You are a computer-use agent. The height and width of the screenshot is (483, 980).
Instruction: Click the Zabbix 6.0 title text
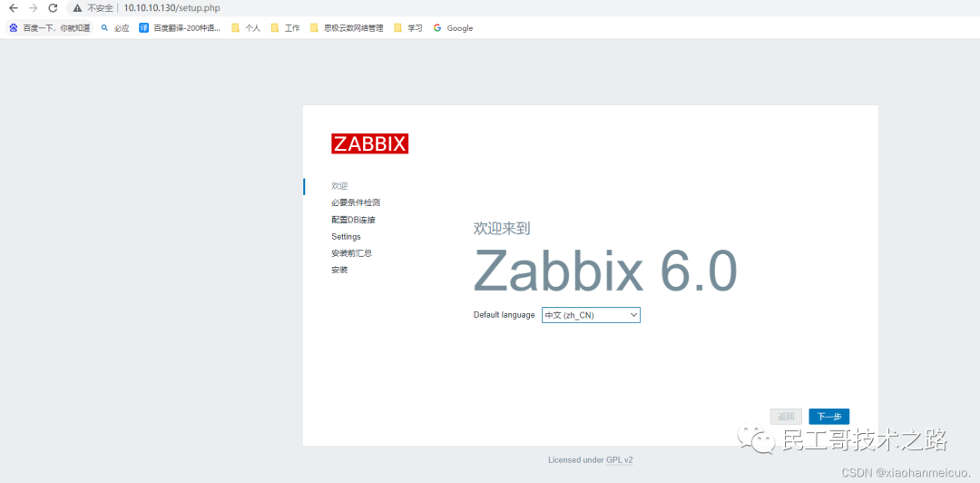coord(605,270)
